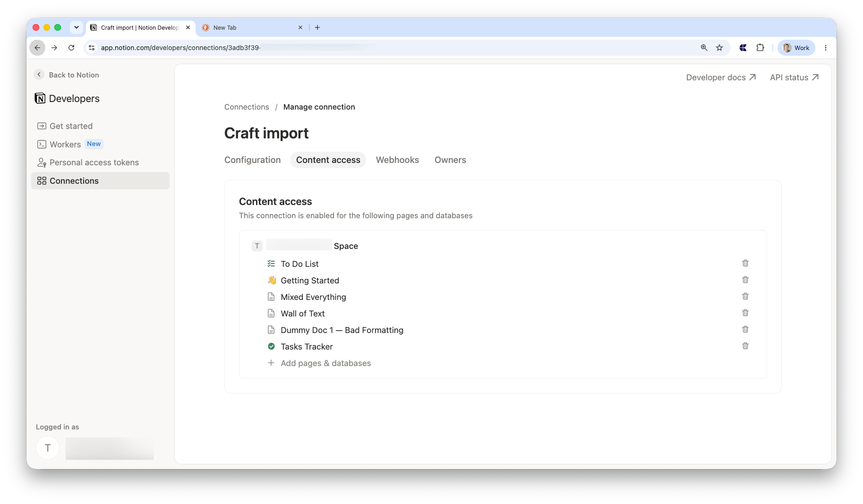This screenshot has height=504, width=863.
Task: Select the Craft import browser tab
Action: point(141,27)
